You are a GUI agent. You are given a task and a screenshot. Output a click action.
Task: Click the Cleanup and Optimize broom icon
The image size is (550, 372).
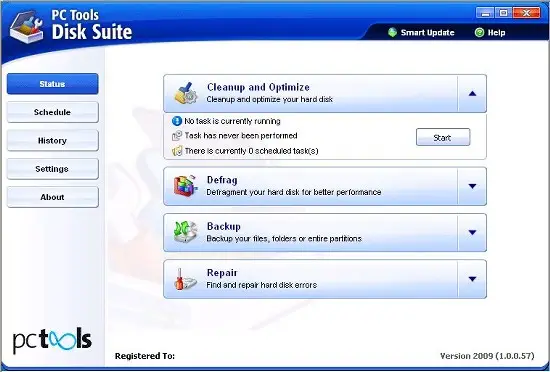click(186, 93)
